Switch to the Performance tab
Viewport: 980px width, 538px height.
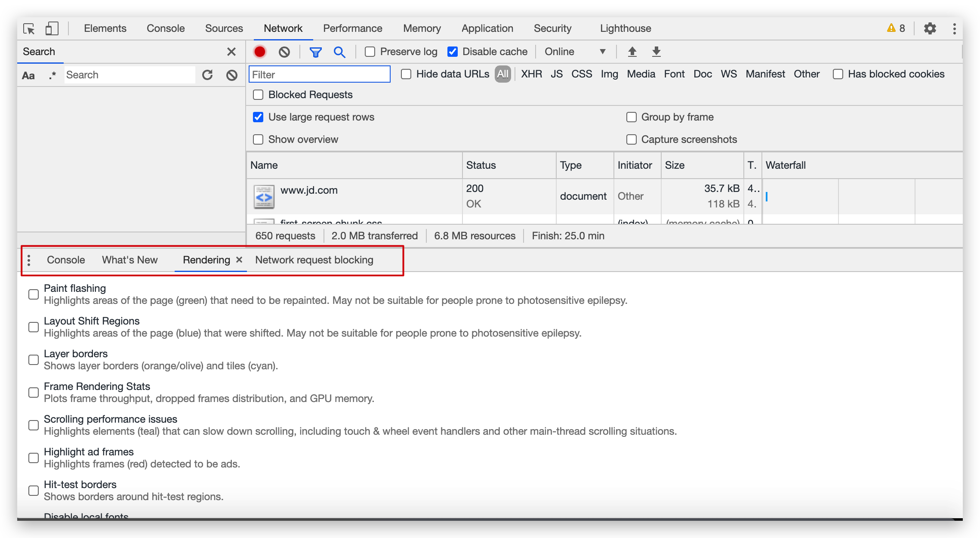352,28
